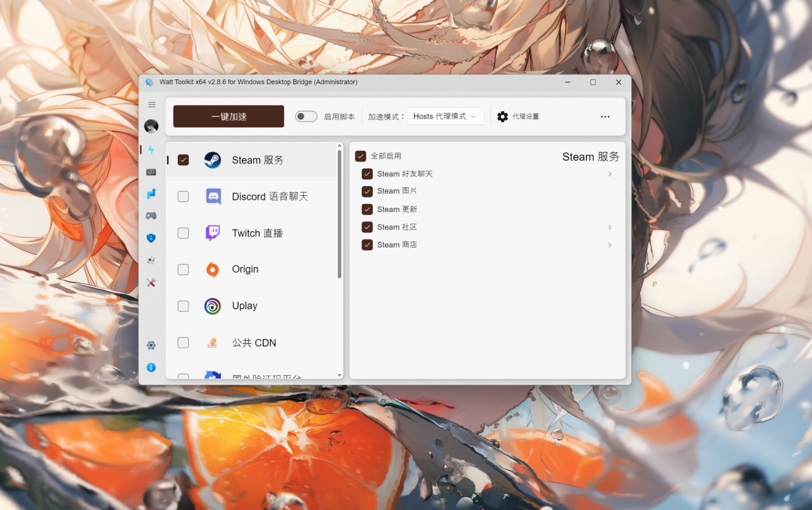The height and width of the screenshot is (510, 812).
Task: Uncheck Steam 商店 checkbox
Action: 367,245
